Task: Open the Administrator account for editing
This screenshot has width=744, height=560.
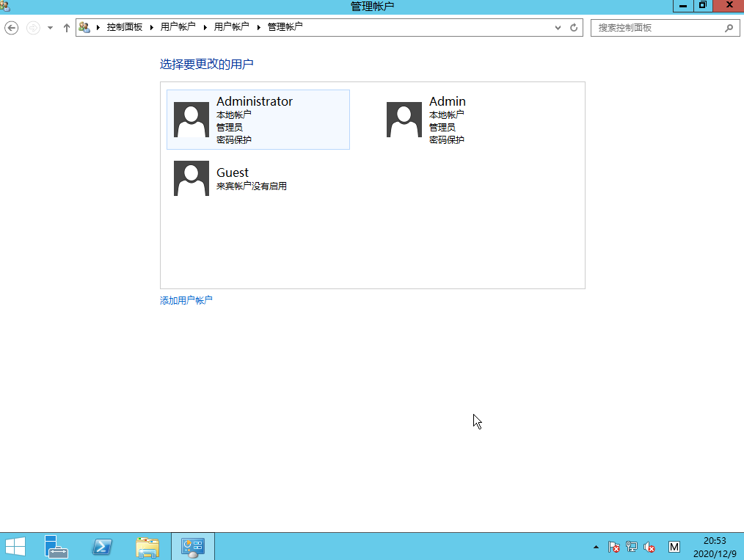Action: pos(258,119)
